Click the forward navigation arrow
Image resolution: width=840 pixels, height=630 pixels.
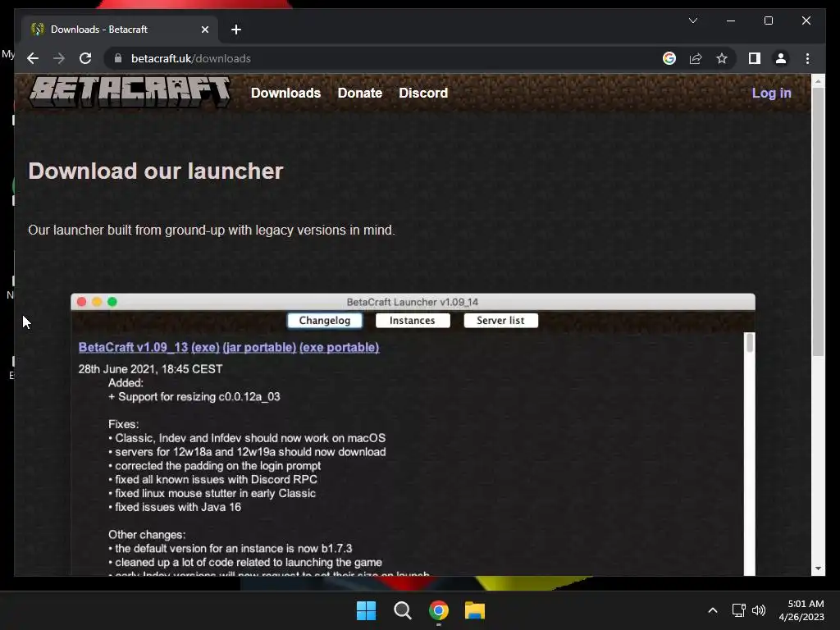pos(59,58)
